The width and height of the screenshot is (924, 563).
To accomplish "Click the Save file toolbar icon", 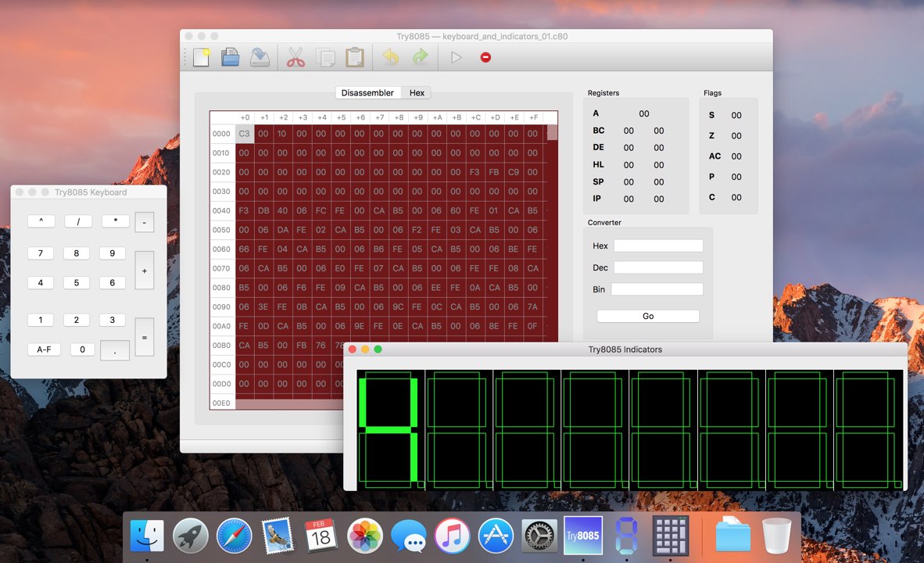I will (x=260, y=57).
